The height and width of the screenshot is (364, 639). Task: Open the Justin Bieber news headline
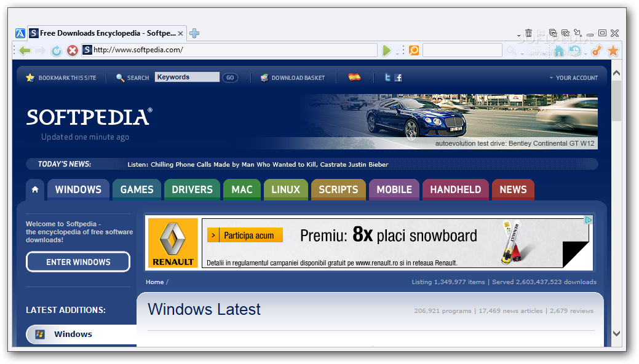point(258,165)
